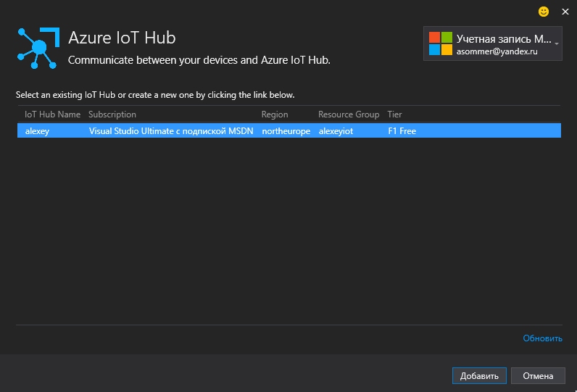The width and height of the screenshot is (577, 392).
Task: Click the Отмена cancel button
Action: pos(538,376)
